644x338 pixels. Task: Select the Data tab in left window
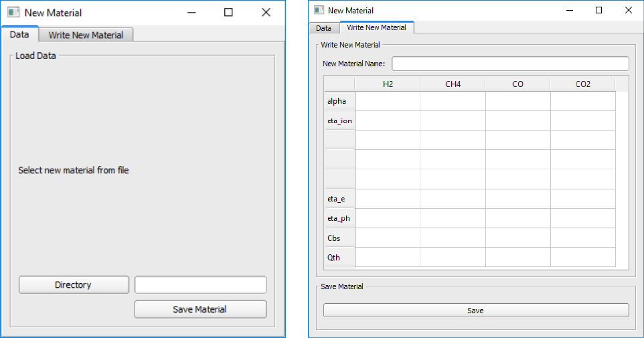pos(19,34)
